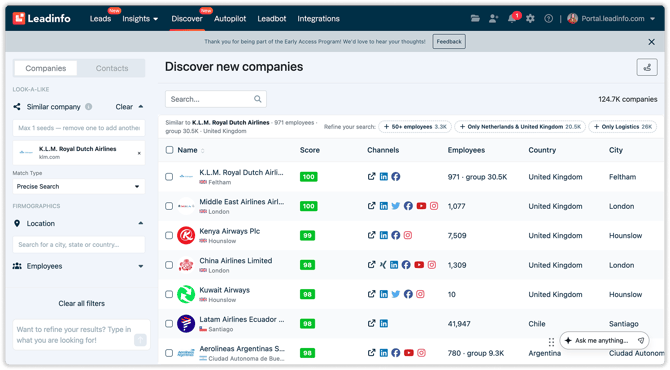
Task: Open K.L.M. Royal Dutch website link icon
Action: 371,176
